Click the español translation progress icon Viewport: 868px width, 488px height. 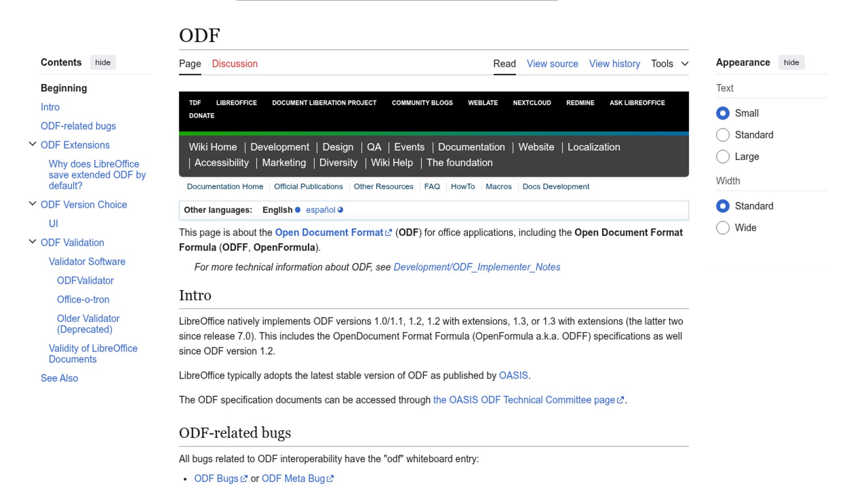(340, 210)
